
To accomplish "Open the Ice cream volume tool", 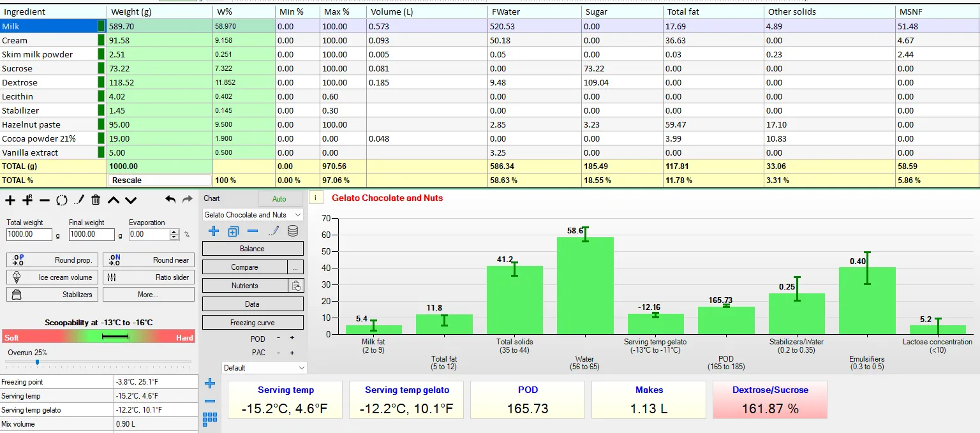I will click(52, 277).
